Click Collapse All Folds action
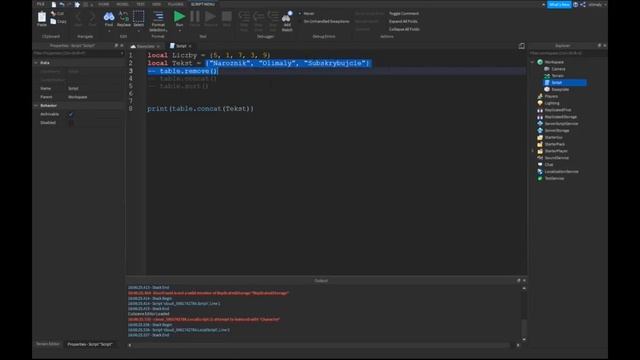This screenshot has height=360, width=640. (404, 29)
